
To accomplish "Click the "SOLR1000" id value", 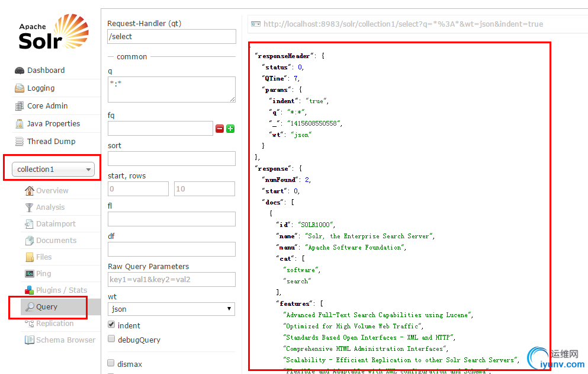I will click(x=316, y=225).
